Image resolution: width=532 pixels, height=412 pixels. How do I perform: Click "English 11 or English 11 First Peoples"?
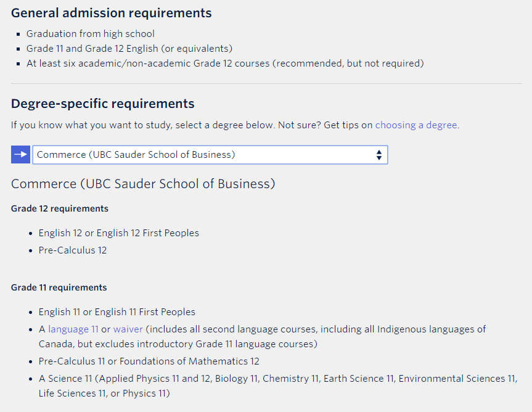pos(117,312)
